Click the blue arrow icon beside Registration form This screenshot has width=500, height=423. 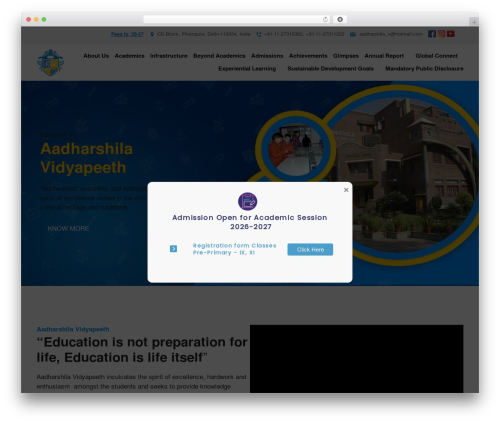173,249
